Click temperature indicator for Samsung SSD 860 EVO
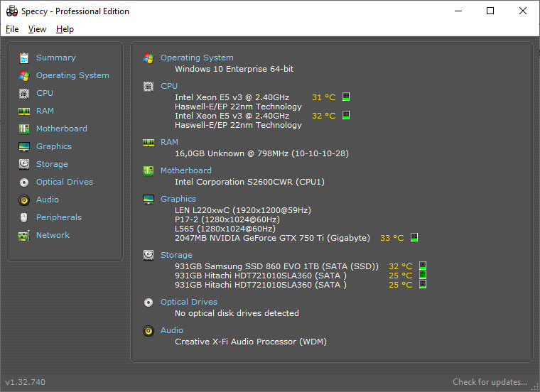 (x=423, y=266)
